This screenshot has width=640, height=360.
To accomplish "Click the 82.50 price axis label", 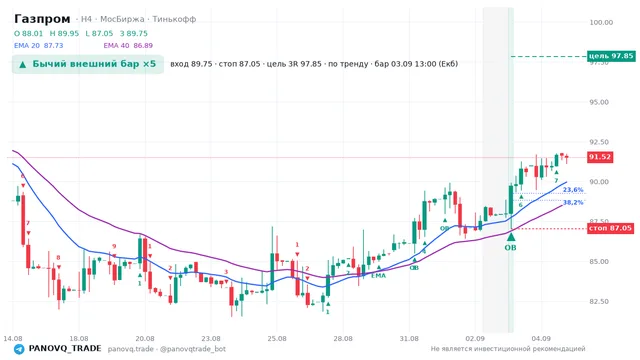I will [599, 302].
